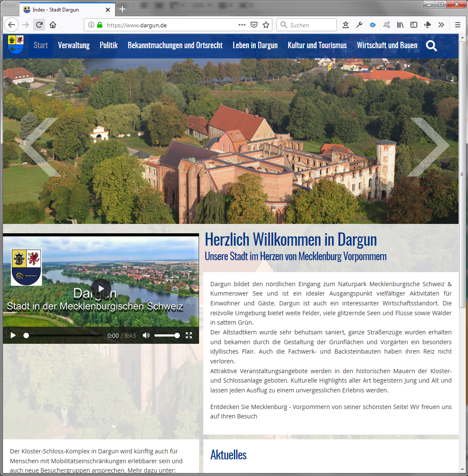
Task: Open Wirtschaft und Bauen menu
Action: pyautogui.click(x=387, y=46)
